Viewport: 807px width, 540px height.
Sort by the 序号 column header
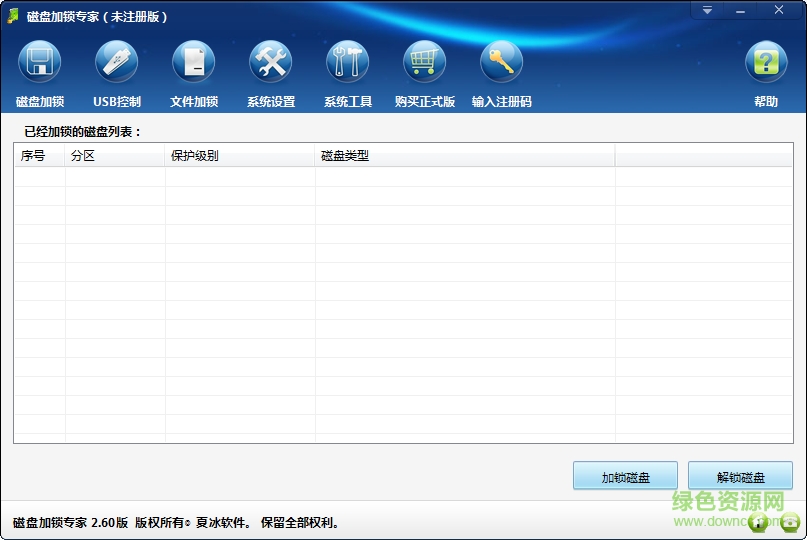[40, 155]
